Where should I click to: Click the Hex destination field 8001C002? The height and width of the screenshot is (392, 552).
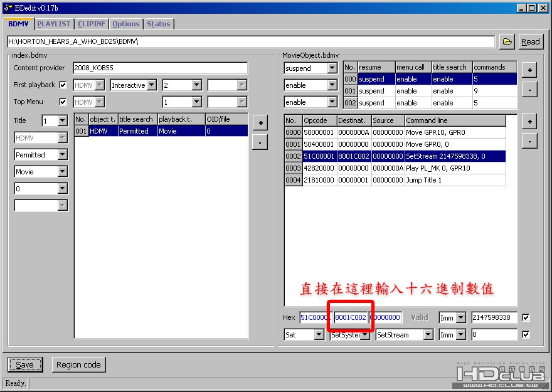(351, 317)
